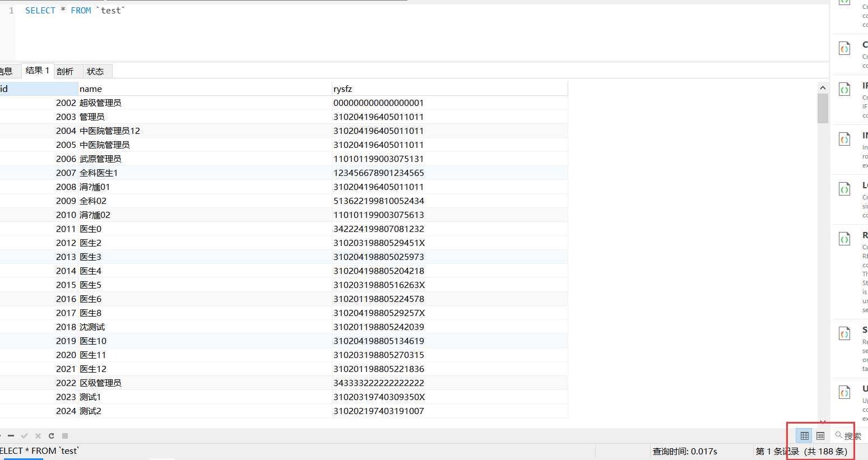Open the 状态 tab

click(96, 71)
